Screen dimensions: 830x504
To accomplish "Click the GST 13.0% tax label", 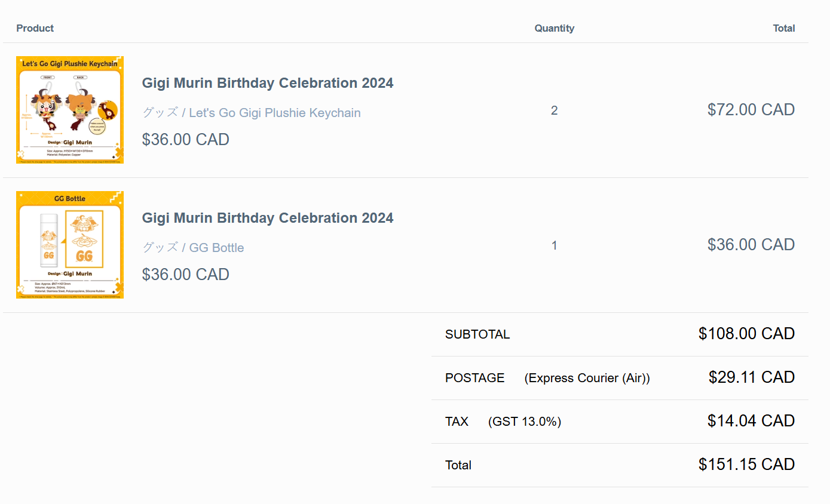I will (524, 422).
